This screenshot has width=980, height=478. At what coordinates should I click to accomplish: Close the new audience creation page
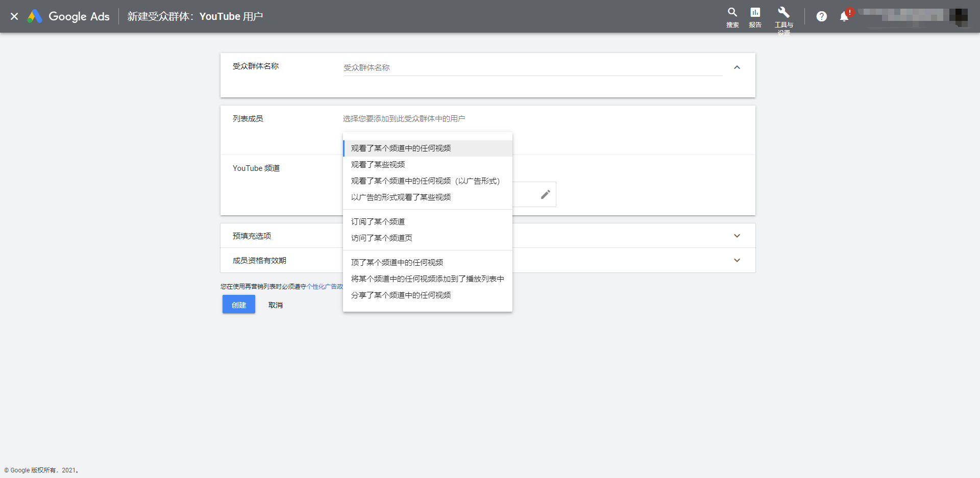point(14,16)
